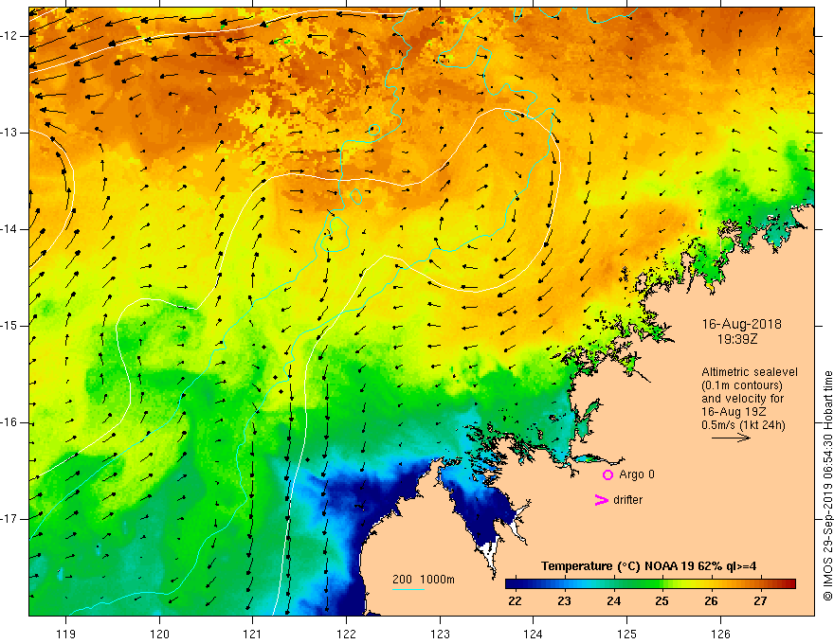This screenshot has width=834, height=644.
Task: Click the '16-Aug 19Z' text line
Action: click(734, 412)
